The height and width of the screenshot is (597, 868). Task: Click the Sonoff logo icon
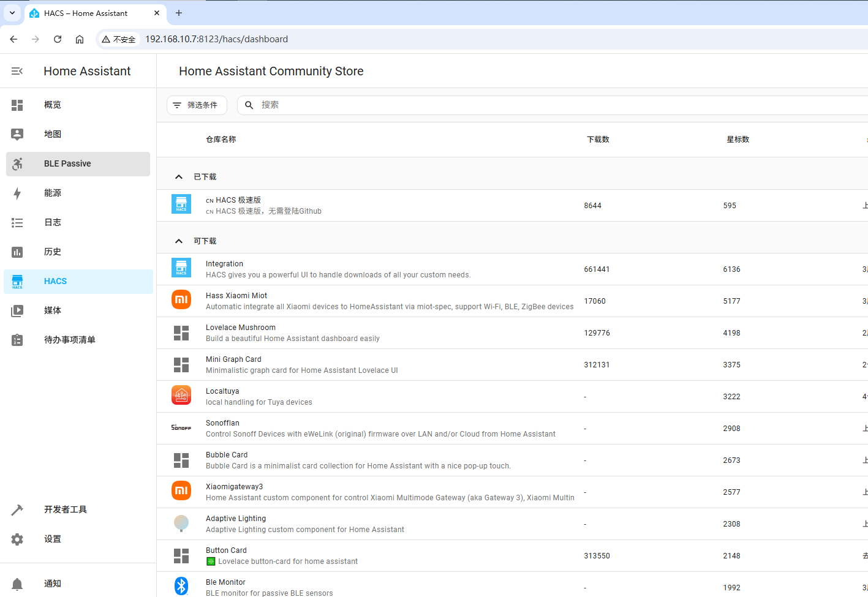[x=181, y=427]
